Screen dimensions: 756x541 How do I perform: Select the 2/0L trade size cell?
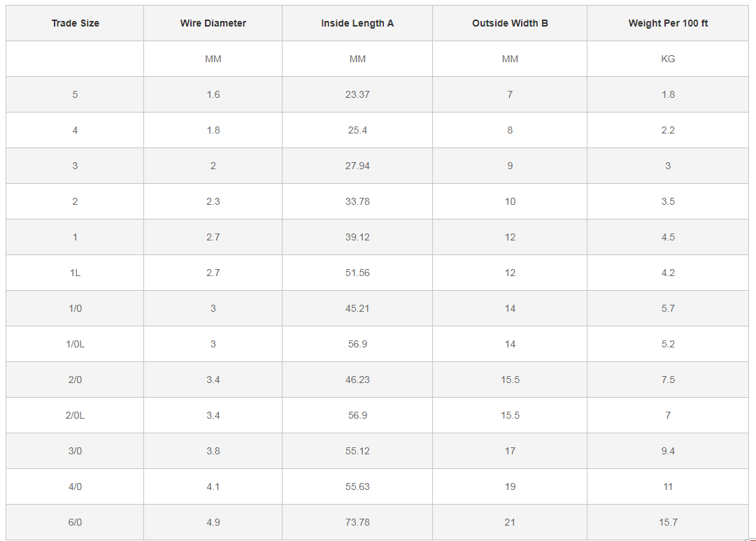(76, 415)
